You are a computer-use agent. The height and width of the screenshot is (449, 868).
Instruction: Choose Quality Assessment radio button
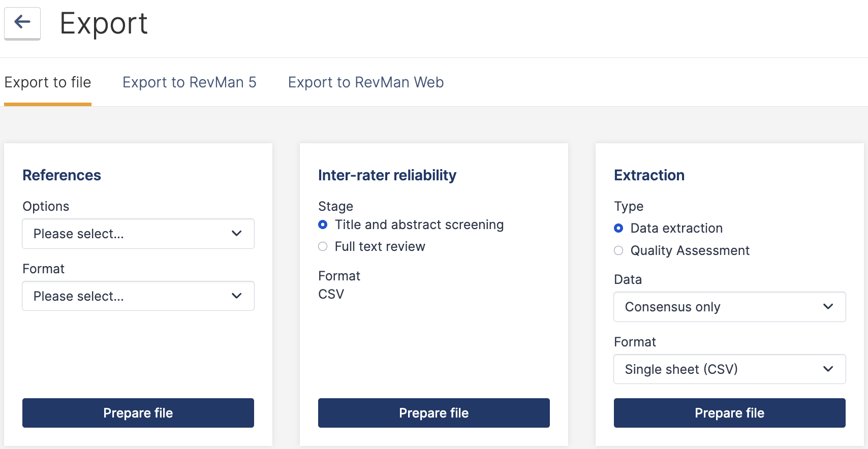[618, 250]
